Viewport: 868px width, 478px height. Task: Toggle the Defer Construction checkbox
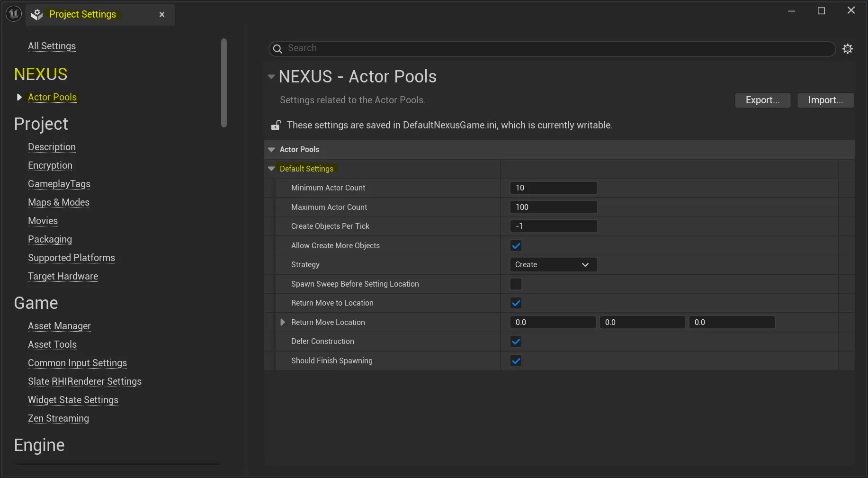[x=516, y=342]
